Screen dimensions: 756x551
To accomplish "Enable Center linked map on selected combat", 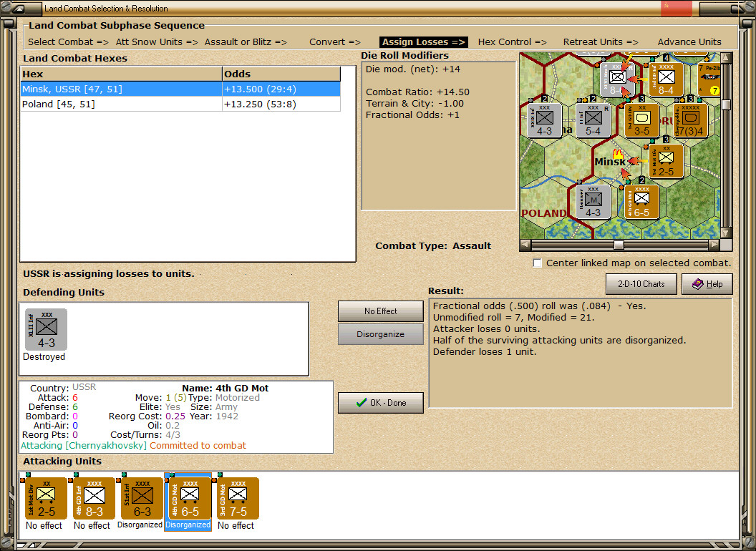I will tap(537, 263).
